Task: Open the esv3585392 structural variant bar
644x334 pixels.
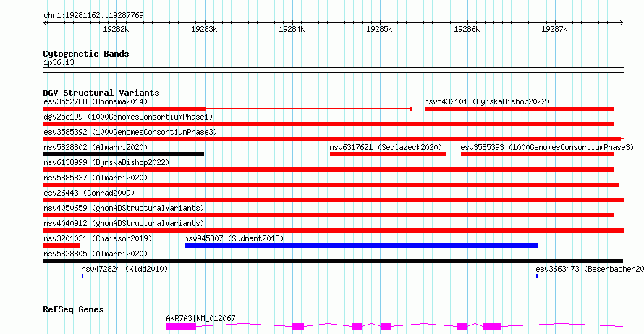Action: coord(333,139)
